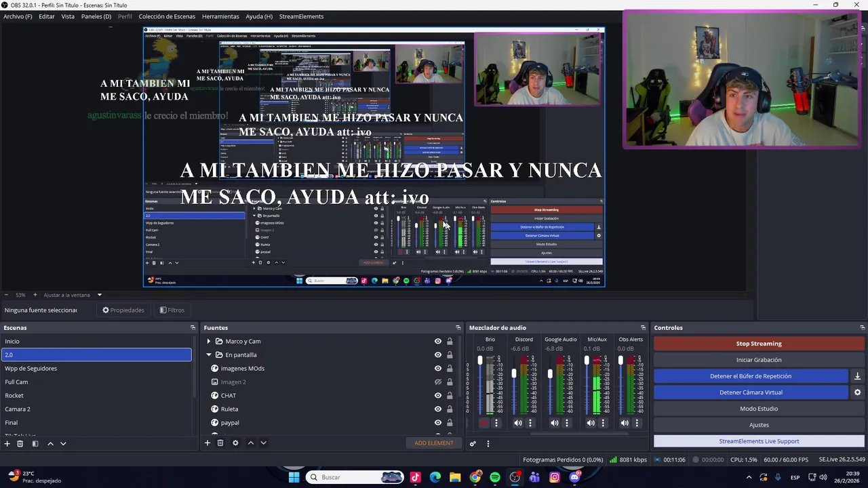Open StreamElements Live Support
868x488 pixels.
[x=759, y=441]
